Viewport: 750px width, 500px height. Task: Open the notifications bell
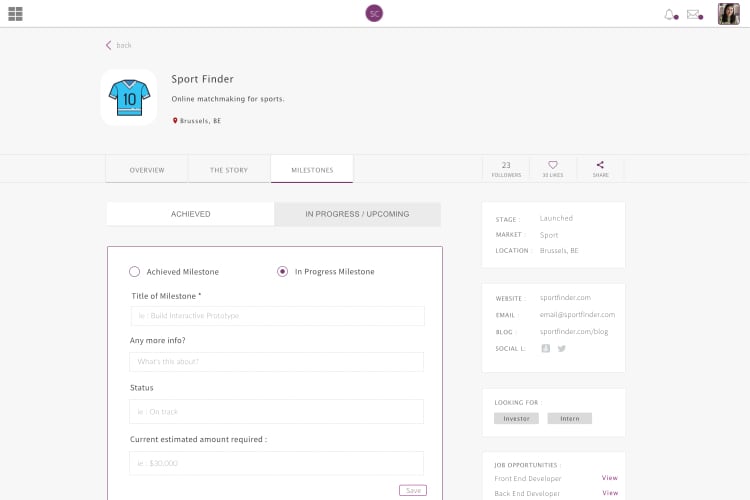pyautogui.click(x=670, y=14)
